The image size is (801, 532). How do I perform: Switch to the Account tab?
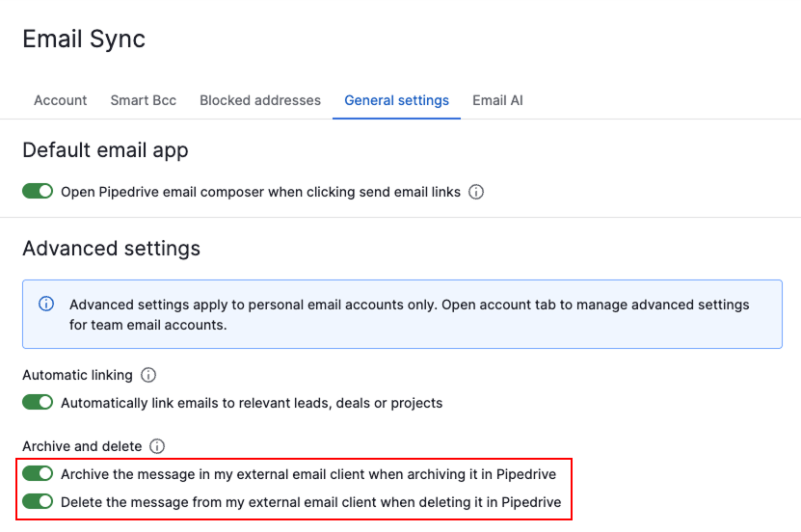pyautogui.click(x=60, y=100)
